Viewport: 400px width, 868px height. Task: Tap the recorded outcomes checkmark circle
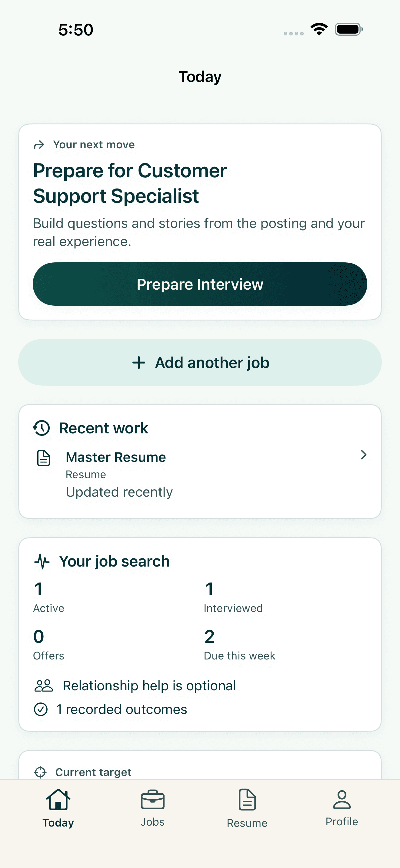pyautogui.click(x=41, y=709)
